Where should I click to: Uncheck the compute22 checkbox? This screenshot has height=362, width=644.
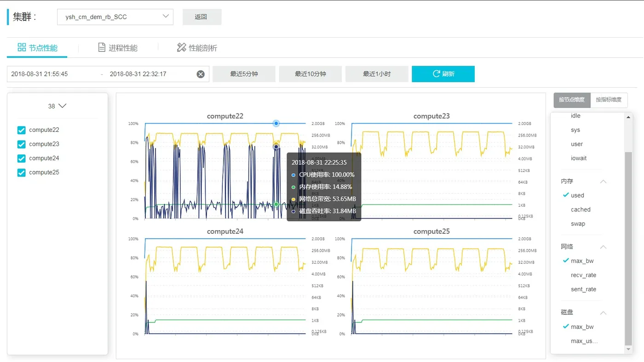point(21,130)
